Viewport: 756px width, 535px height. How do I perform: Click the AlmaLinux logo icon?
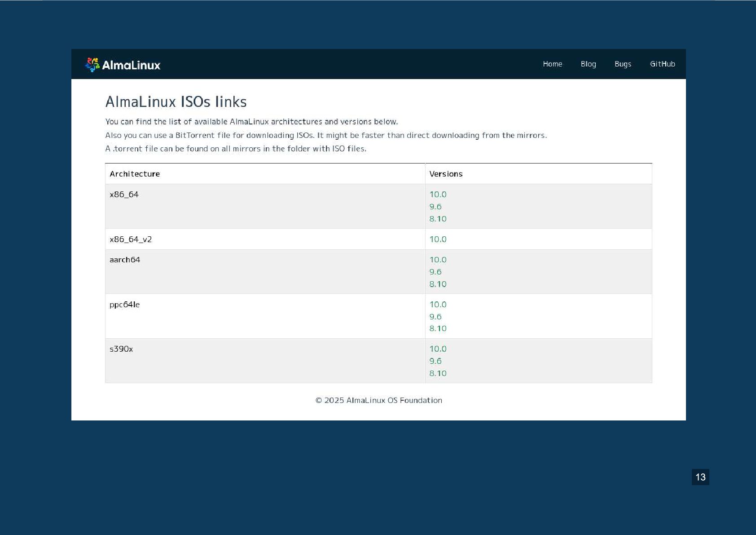92,65
